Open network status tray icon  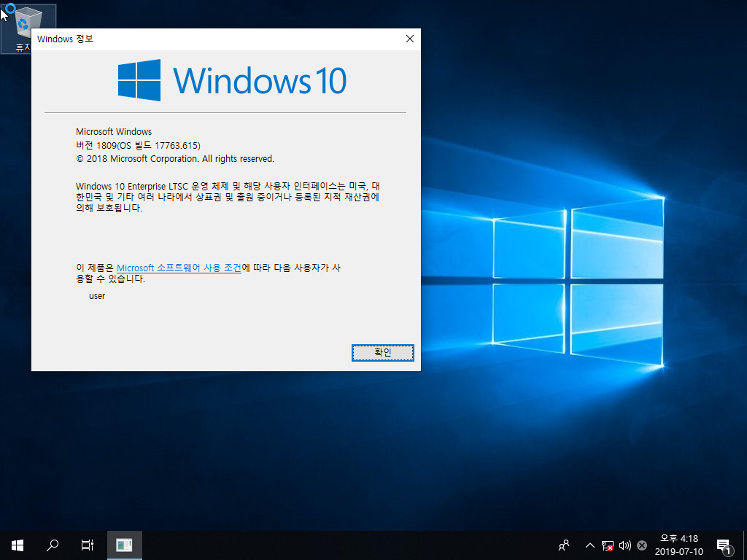[608, 545]
